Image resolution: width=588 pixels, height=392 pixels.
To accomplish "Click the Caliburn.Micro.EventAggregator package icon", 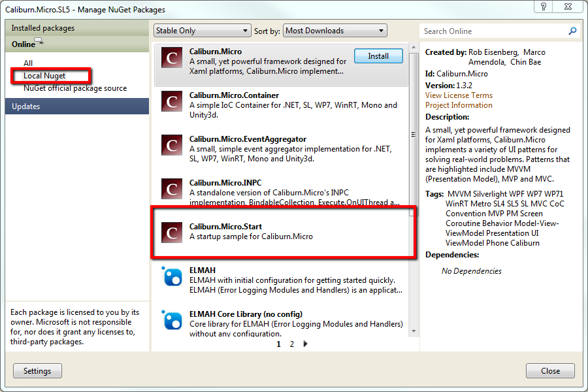I will click(172, 145).
